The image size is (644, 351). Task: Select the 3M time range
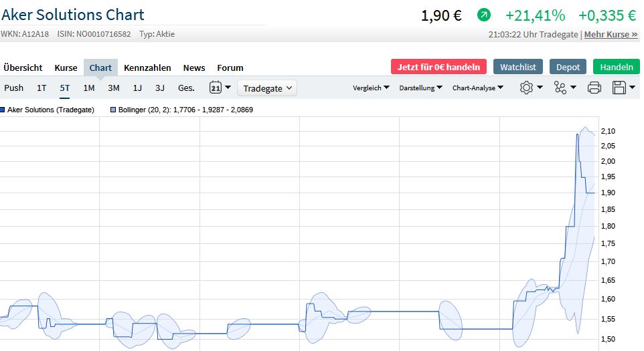[114, 88]
